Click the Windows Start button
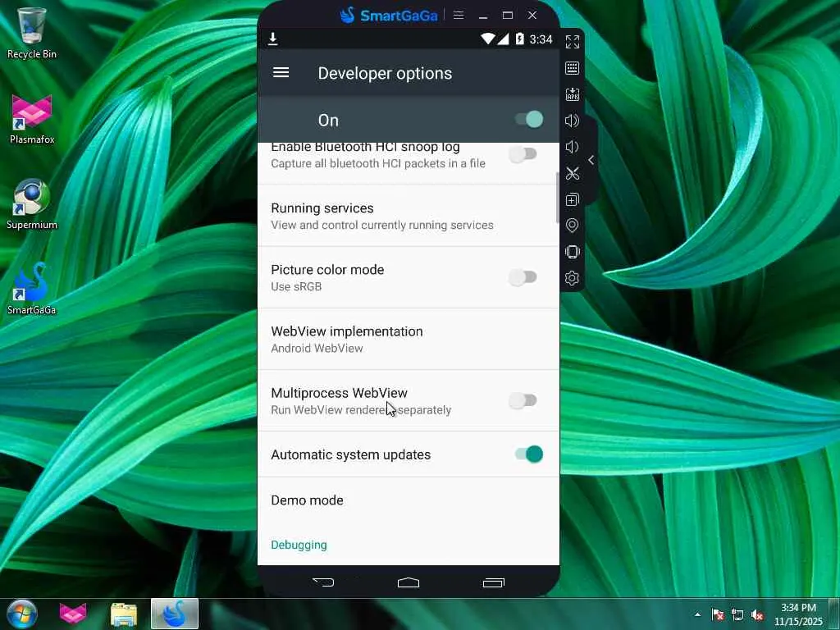840x630 pixels. 22,614
